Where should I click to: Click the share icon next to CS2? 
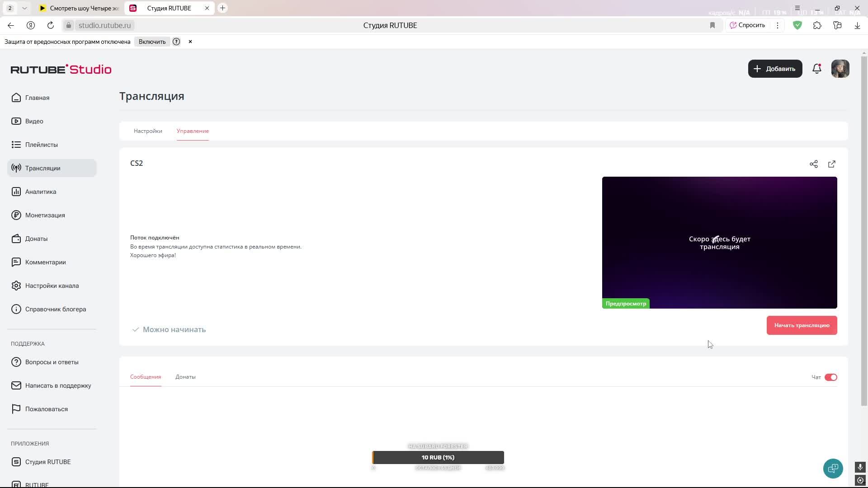click(814, 164)
